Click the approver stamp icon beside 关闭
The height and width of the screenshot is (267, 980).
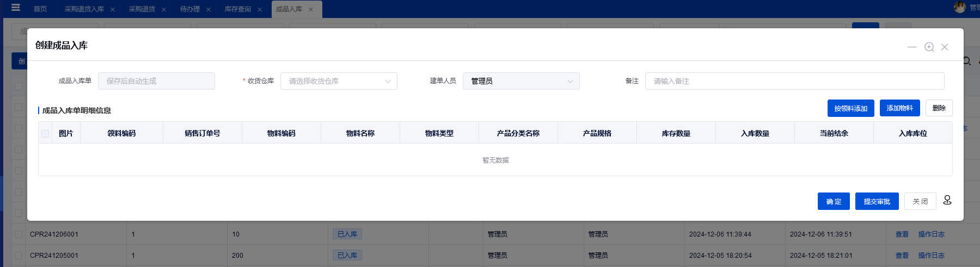pos(947,200)
